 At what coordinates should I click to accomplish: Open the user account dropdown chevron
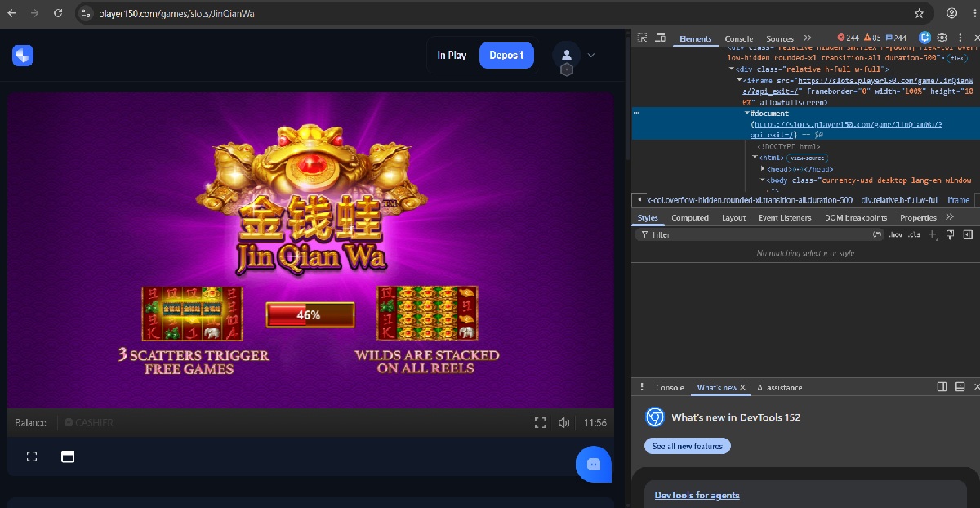(591, 56)
